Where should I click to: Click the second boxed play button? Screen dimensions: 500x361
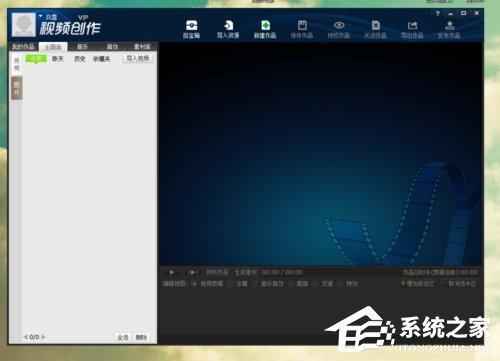click(x=193, y=272)
